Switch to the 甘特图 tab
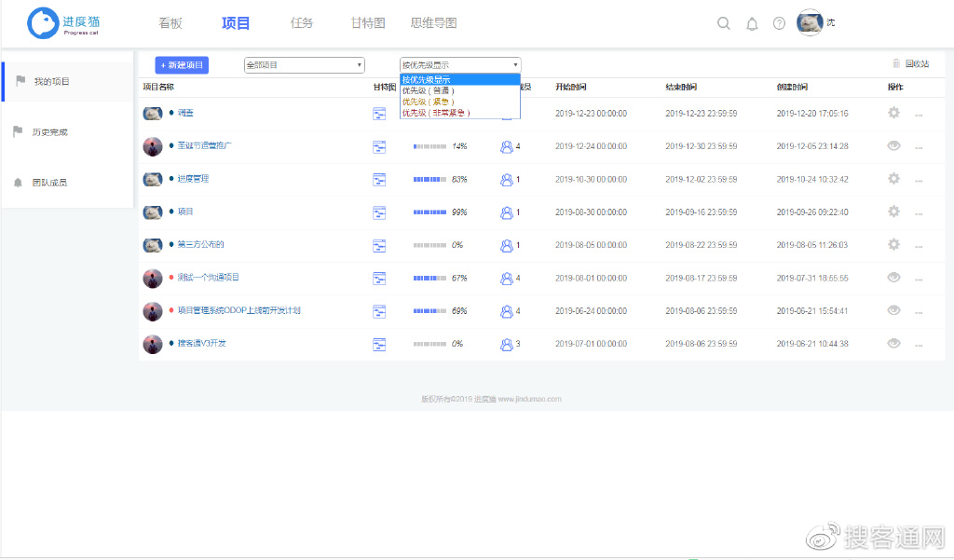 point(368,23)
